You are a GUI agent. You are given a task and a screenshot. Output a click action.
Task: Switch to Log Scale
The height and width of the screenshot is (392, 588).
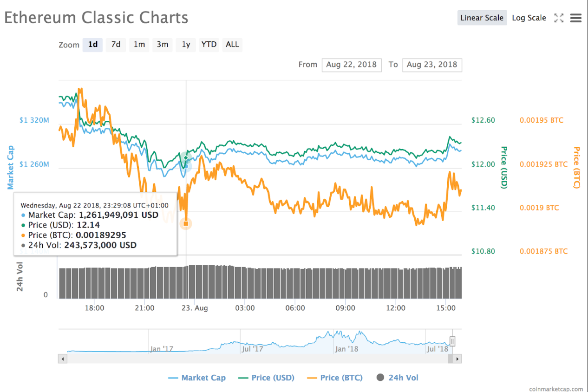coord(529,18)
